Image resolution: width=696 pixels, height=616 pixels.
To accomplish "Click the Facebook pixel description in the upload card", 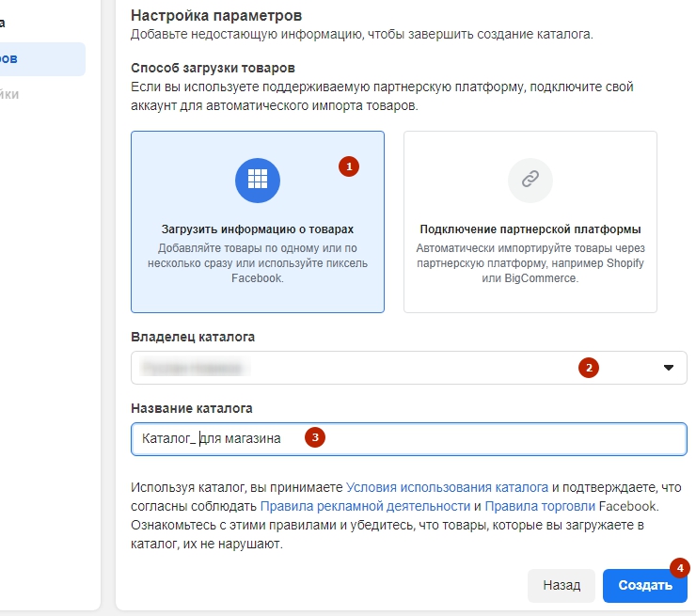I will [x=258, y=263].
